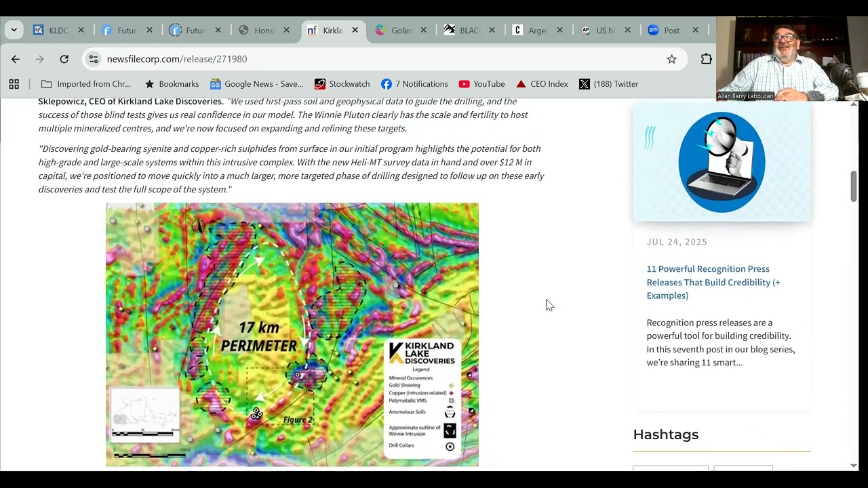This screenshot has width=868, height=488.
Task: Close the Kirkla tab
Action: point(355,30)
